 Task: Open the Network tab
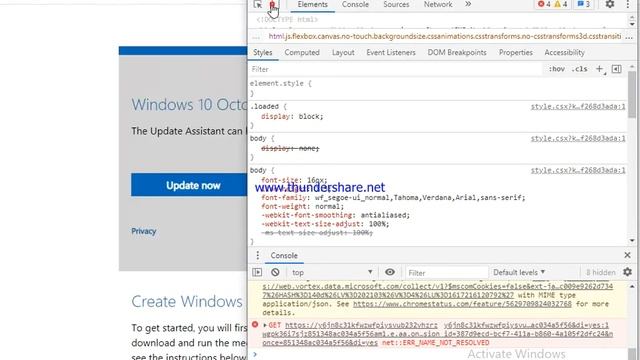(x=438, y=4)
